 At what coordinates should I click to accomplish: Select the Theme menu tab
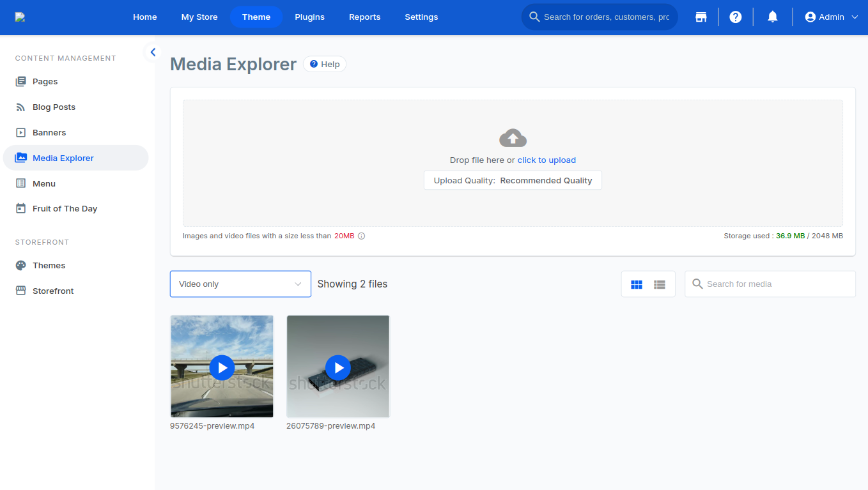(256, 17)
